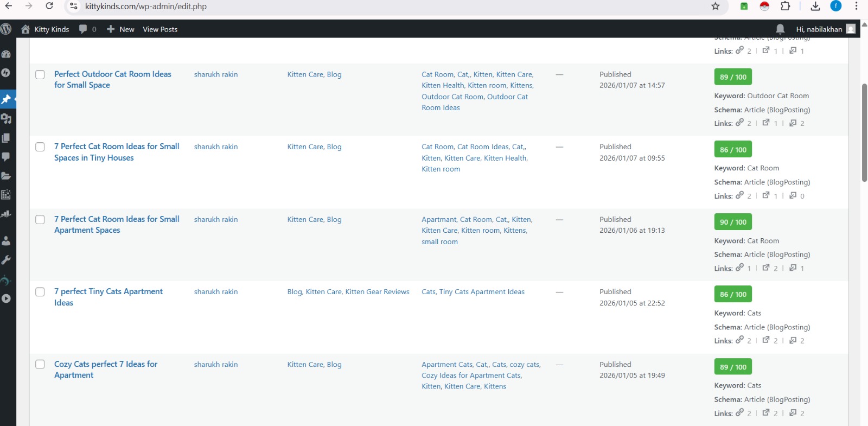868x426 pixels.
Task: Open the Users sidebar icon
Action: 7,240
